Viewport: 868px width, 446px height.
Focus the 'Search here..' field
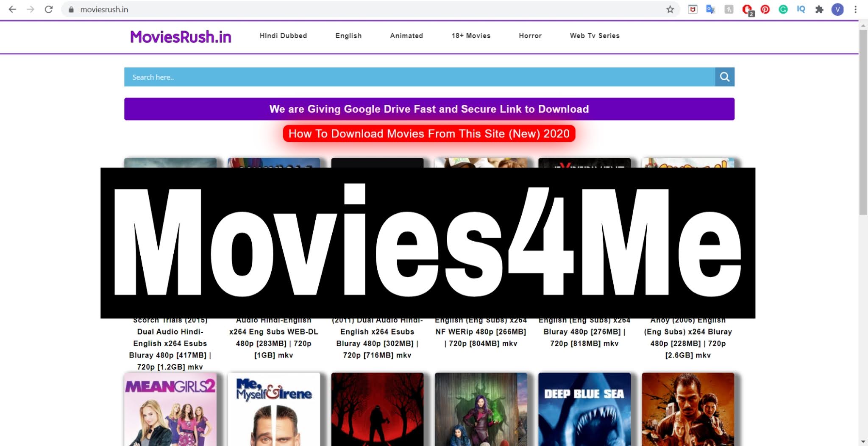[x=420, y=77]
